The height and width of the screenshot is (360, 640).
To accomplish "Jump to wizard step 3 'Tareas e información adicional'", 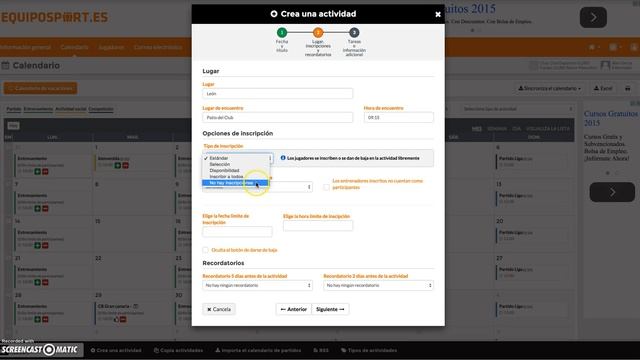I will (354, 33).
